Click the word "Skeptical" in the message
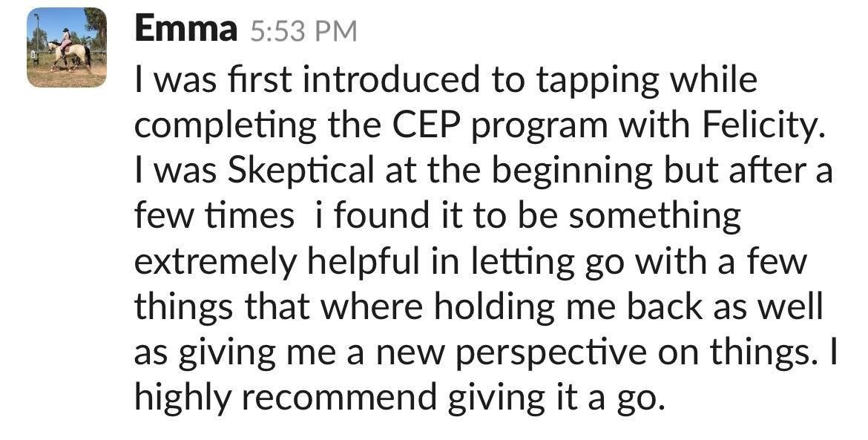This screenshot has height=440, width=868. tap(301, 171)
